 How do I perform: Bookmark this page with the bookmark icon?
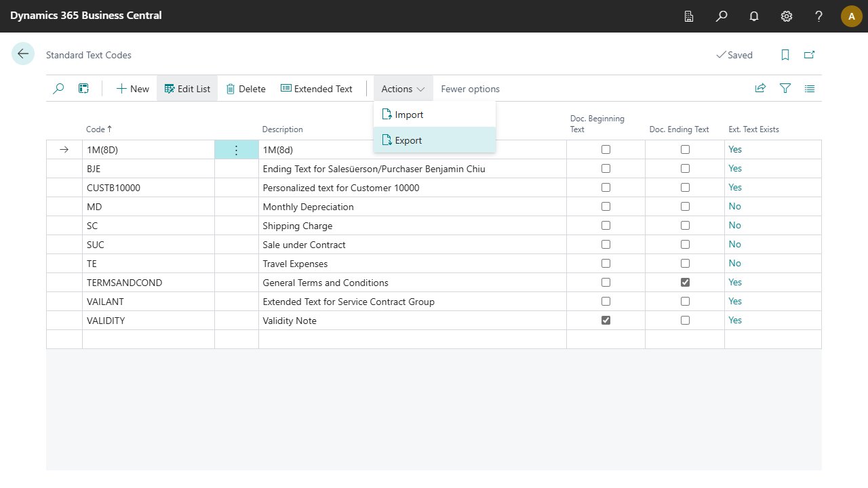coord(785,55)
